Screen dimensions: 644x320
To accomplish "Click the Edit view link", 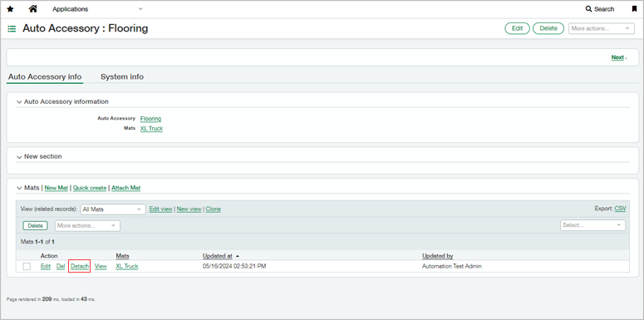I will 160,209.
